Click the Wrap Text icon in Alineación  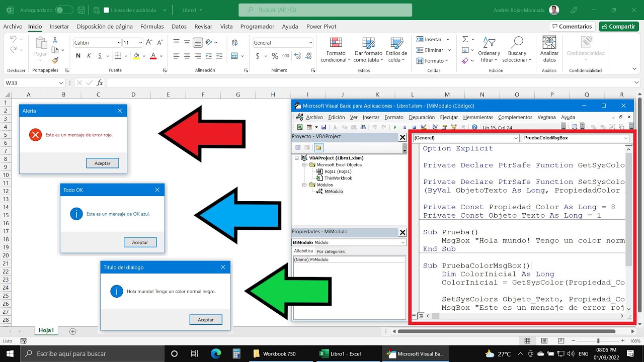(234, 42)
